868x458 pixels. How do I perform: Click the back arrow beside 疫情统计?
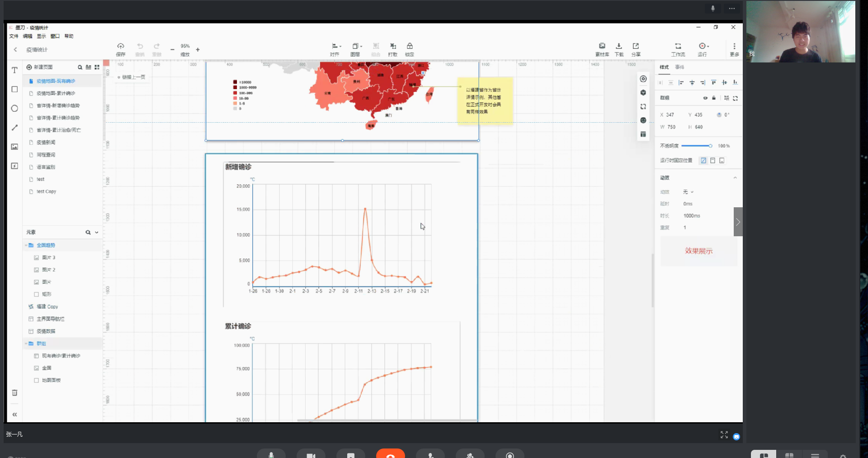pyautogui.click(x=15, y=50)
